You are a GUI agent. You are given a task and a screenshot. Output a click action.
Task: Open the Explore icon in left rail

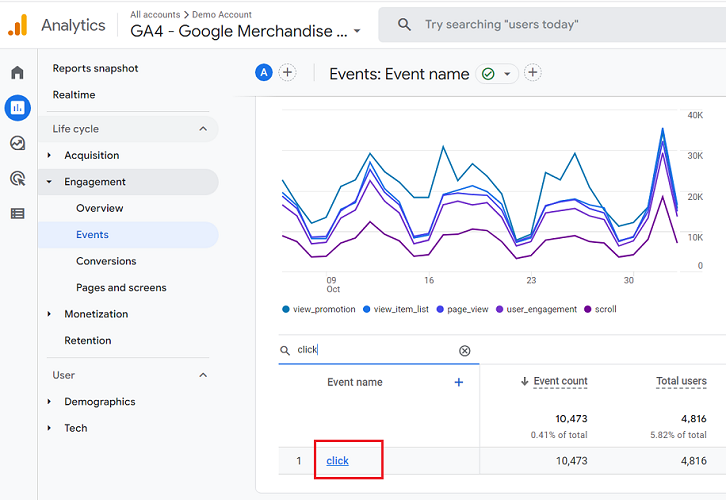pos(17,143)
